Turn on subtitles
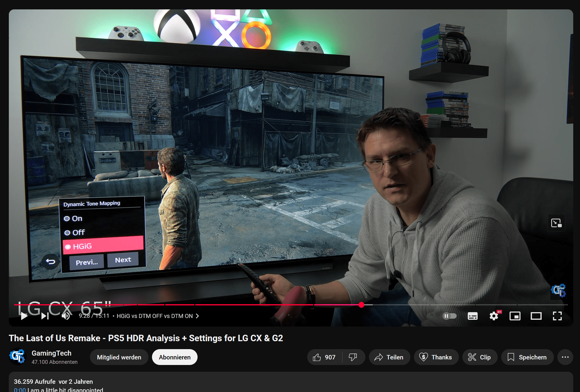The image size is (580, 392). pyautogui.click(x=472, y=316)
